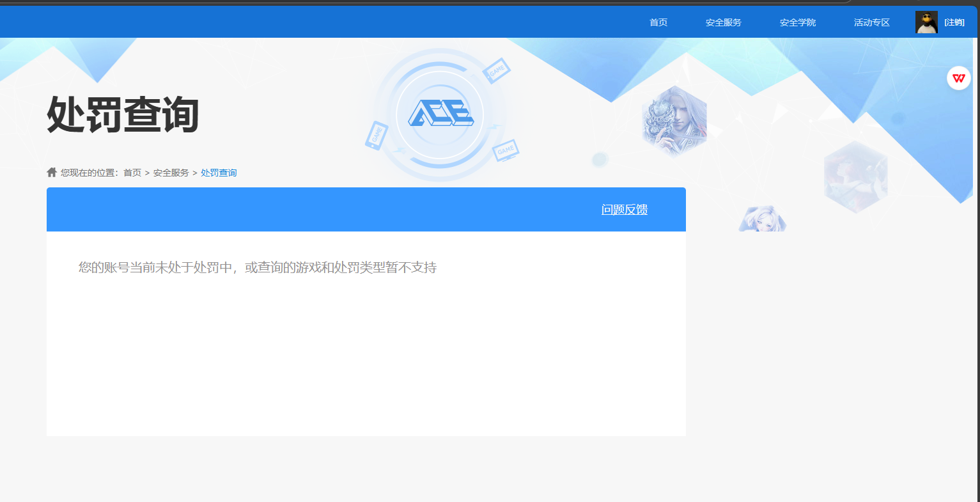Viewport: 980px width, 502px height.
Task: Click the hexagonal game thumbnail on the right
Action: click(x=856, y=175)
